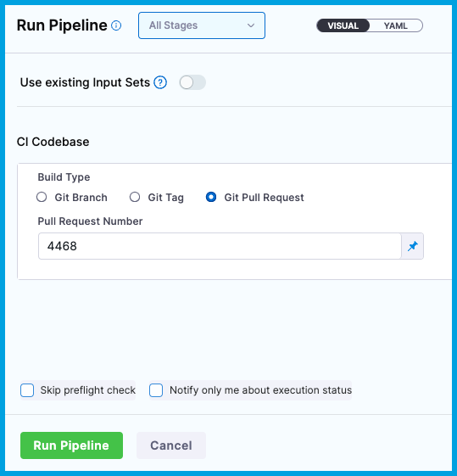Click the green Run Pipeline button
Screen dimensions: 457x476
pos(71,445)
